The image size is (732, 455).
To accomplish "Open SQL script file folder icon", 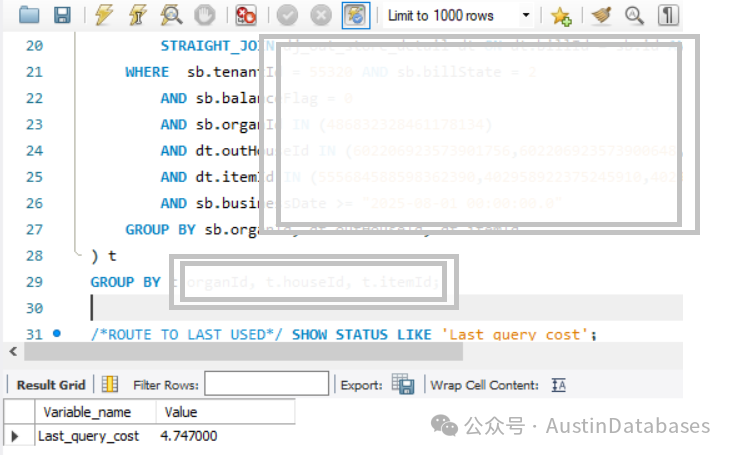I will pos(29,15).
